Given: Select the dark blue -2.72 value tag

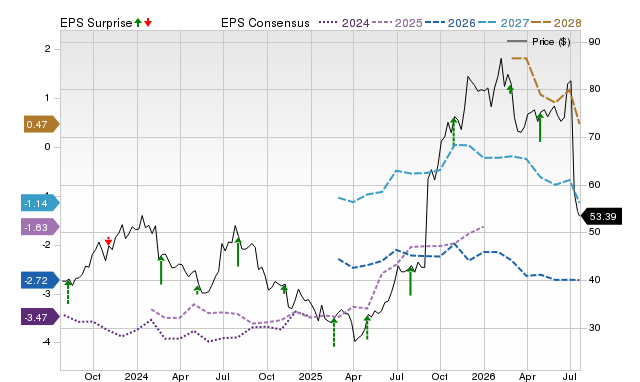Looking at the screenshot, I should 40,280.
